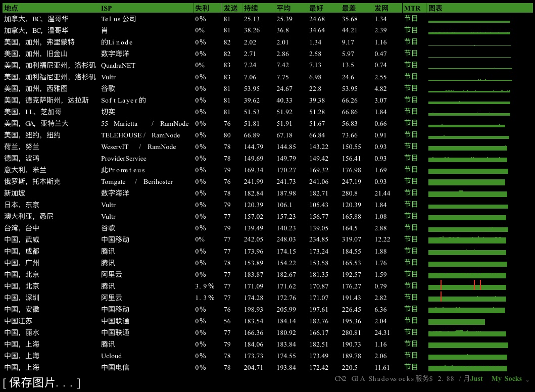
Task: Open MTR 节目 link for 亚特兰大 row
Action: (x=411, y=123)
